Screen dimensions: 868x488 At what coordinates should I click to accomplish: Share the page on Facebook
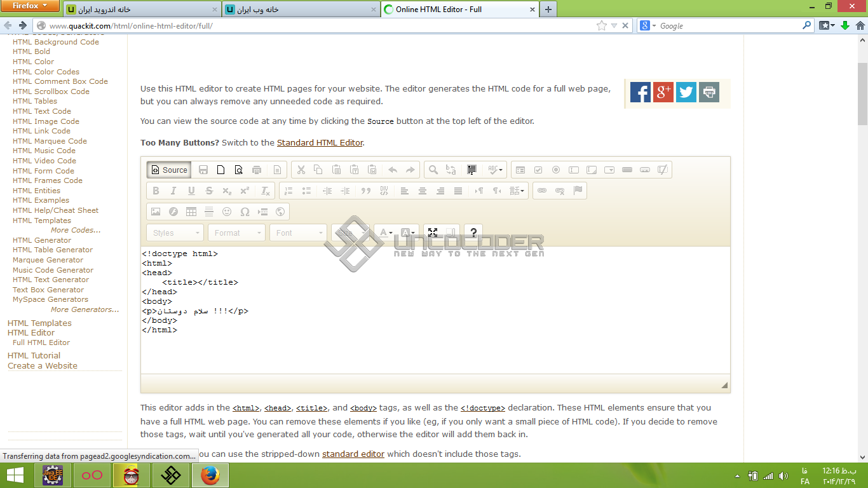click(x=641, y=92)
